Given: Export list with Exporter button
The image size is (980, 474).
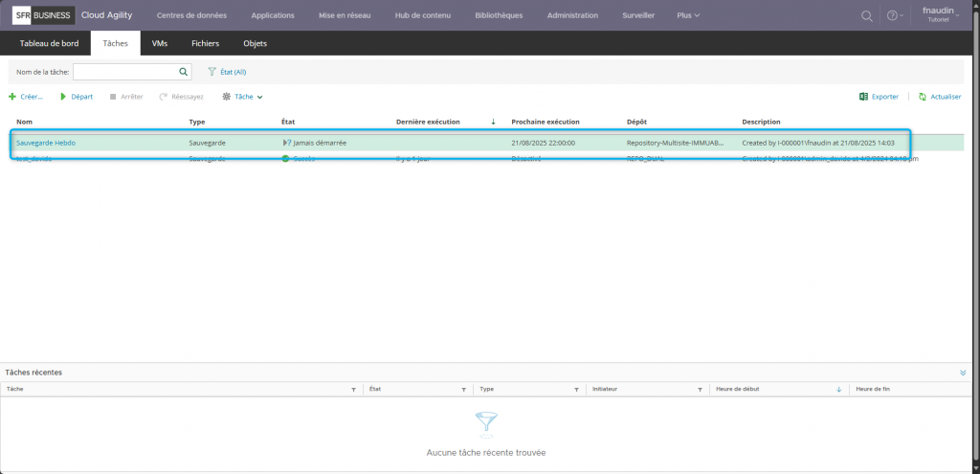Looking at the screenshot, I should (x=879, y=97).
